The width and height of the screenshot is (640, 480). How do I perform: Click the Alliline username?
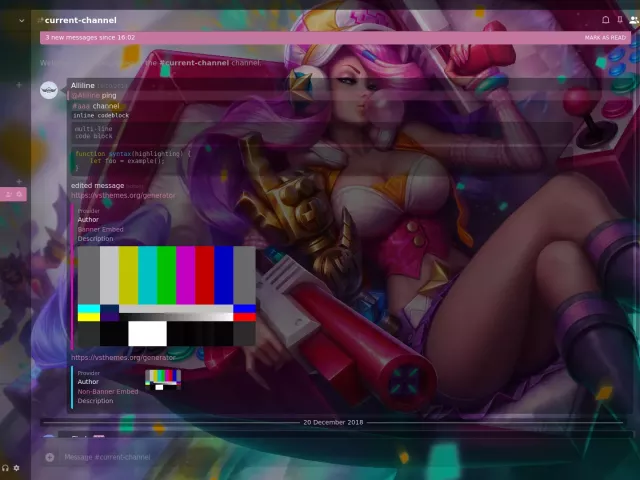(82, 86)
